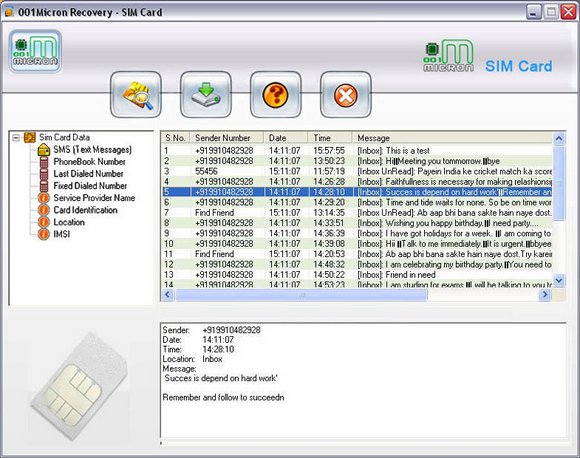The image size is (580, 458).
Task: Click the horizontal scrollbar right arrow
Action: 544,294
